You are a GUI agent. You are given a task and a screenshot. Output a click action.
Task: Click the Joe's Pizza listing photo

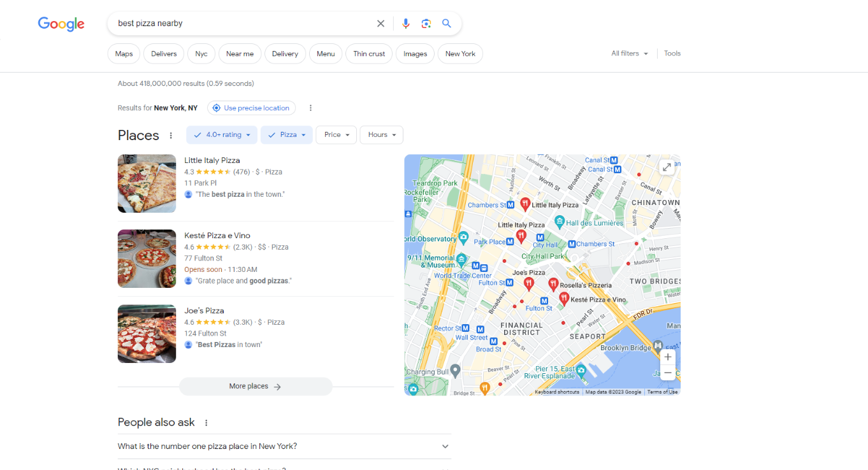147,334
